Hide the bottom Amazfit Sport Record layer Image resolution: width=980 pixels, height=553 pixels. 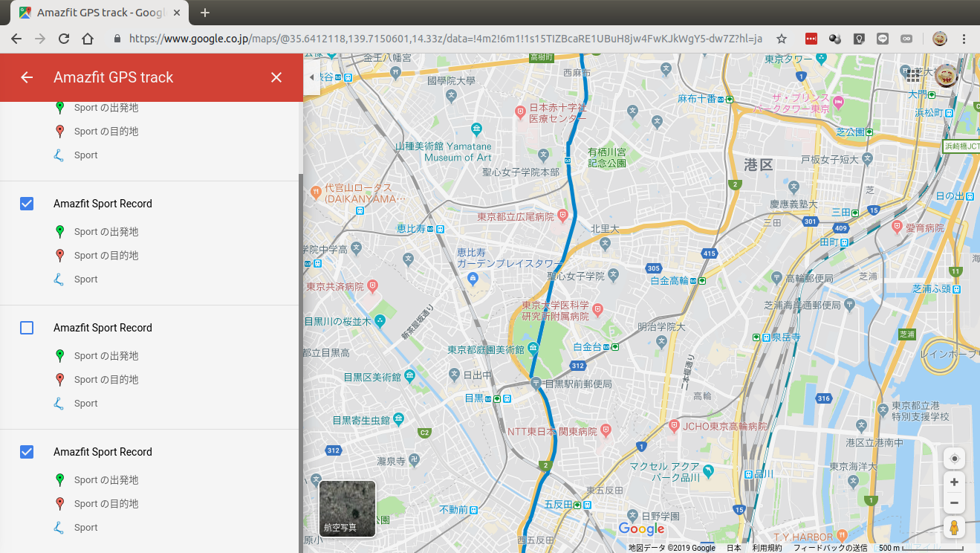pos(27,452)
